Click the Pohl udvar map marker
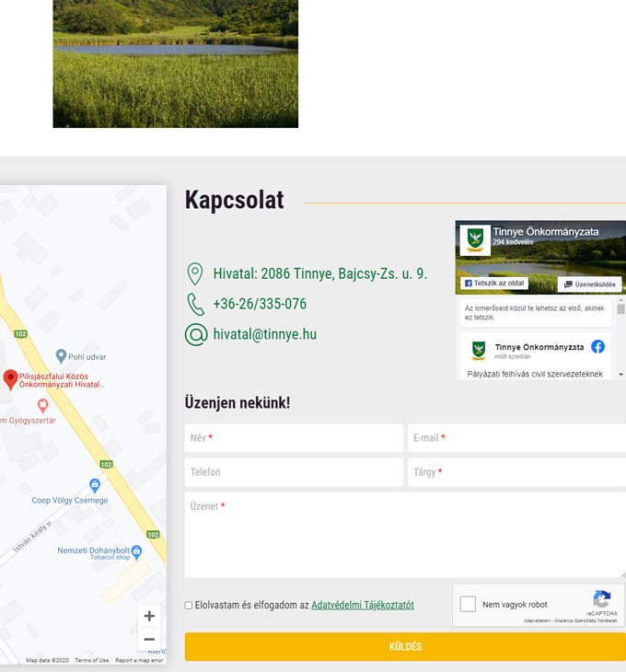 tap(61, 355)
